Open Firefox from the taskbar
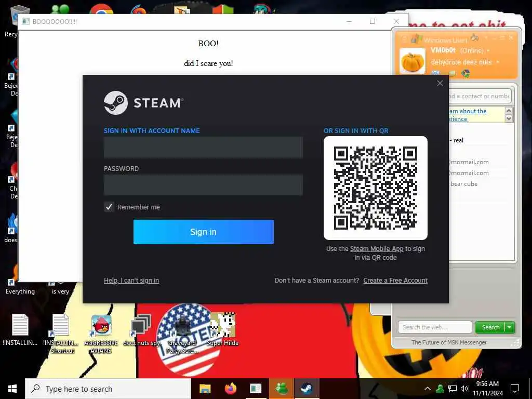Viewport: 532px width, 399px height. click(230, 389)
